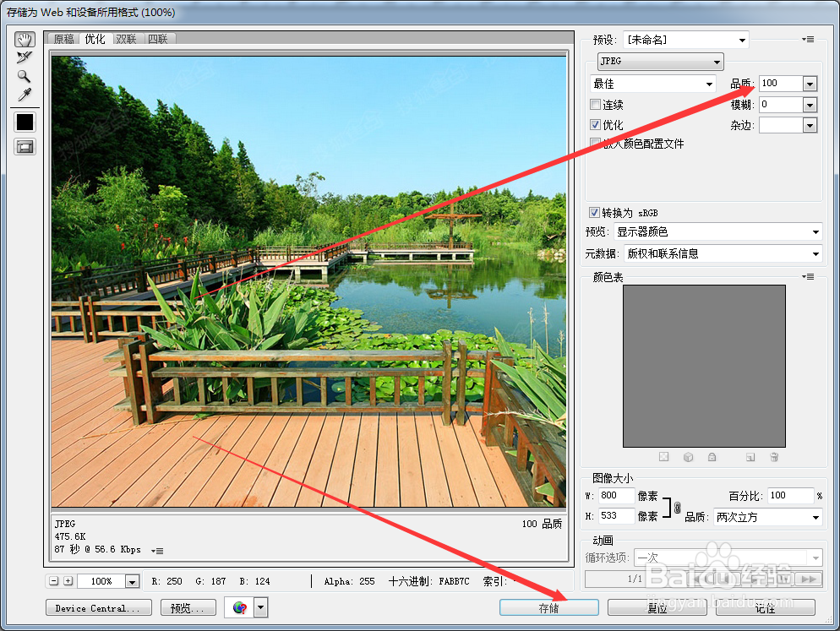Click the zoom in plus button
This screenshot has width=840, height=631.
(x=68, y=580)
